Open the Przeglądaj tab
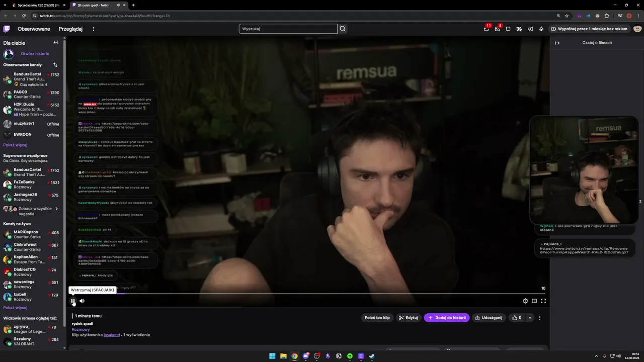The width and height of the screenshot is (644, 362). pos(70,29)
